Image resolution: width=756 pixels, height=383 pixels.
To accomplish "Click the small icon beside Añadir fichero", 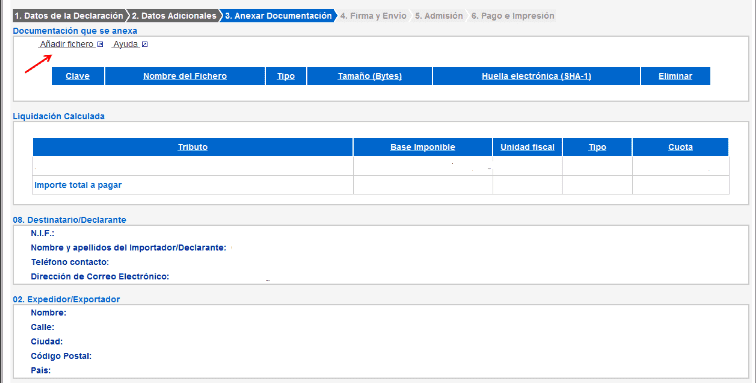I will (x=100, y=44).
